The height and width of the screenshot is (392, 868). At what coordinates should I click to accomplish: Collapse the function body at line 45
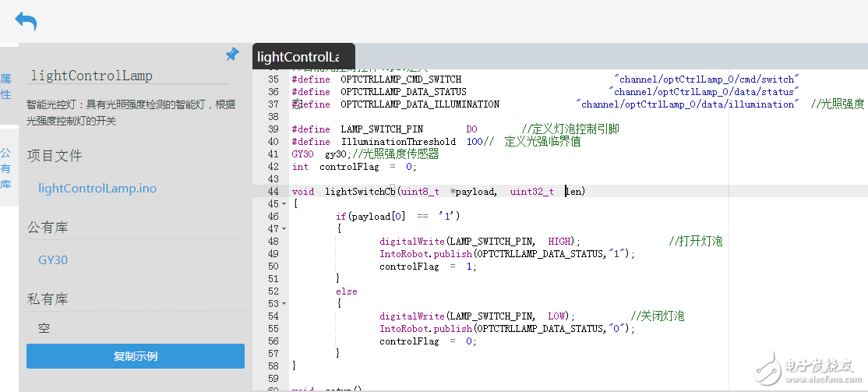pos(284,204)
